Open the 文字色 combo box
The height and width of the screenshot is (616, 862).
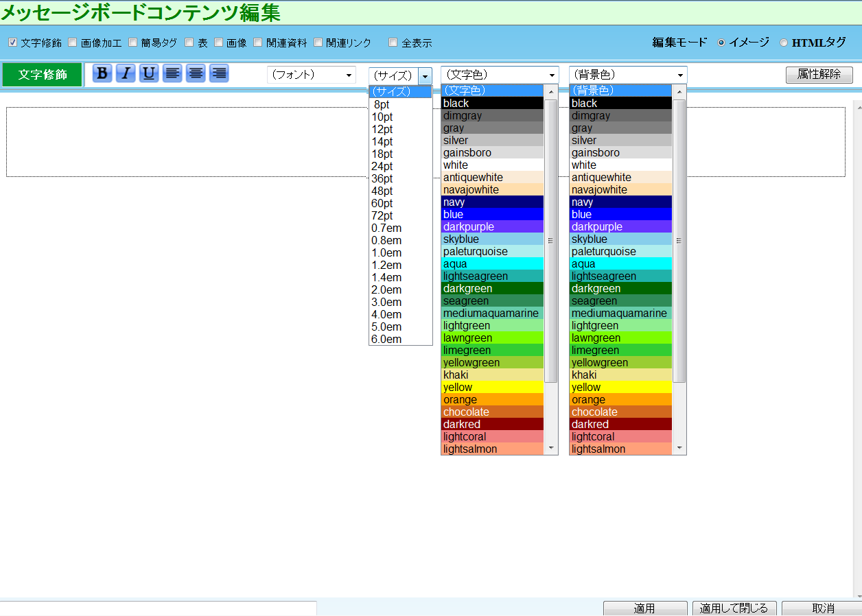(x=500, y=75)
